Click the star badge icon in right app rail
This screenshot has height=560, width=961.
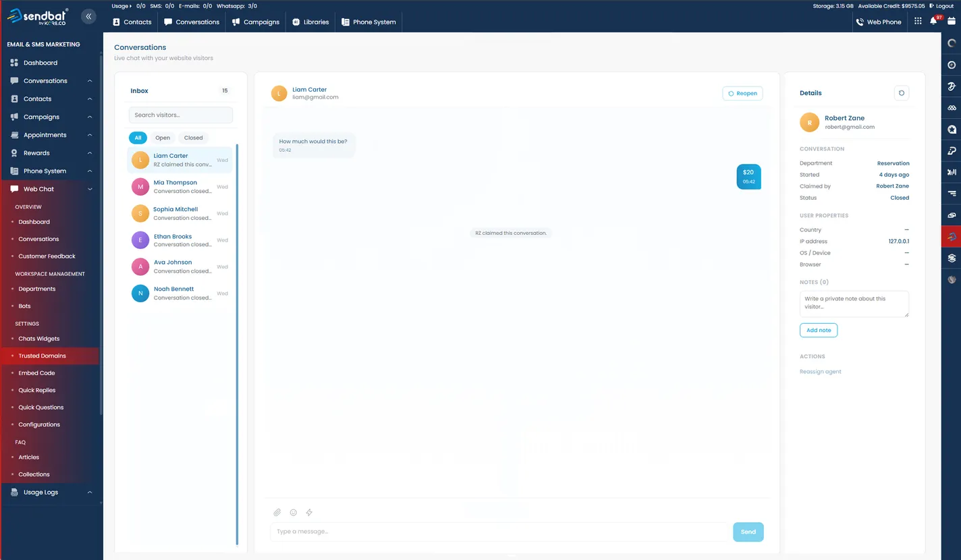[952, 130]
